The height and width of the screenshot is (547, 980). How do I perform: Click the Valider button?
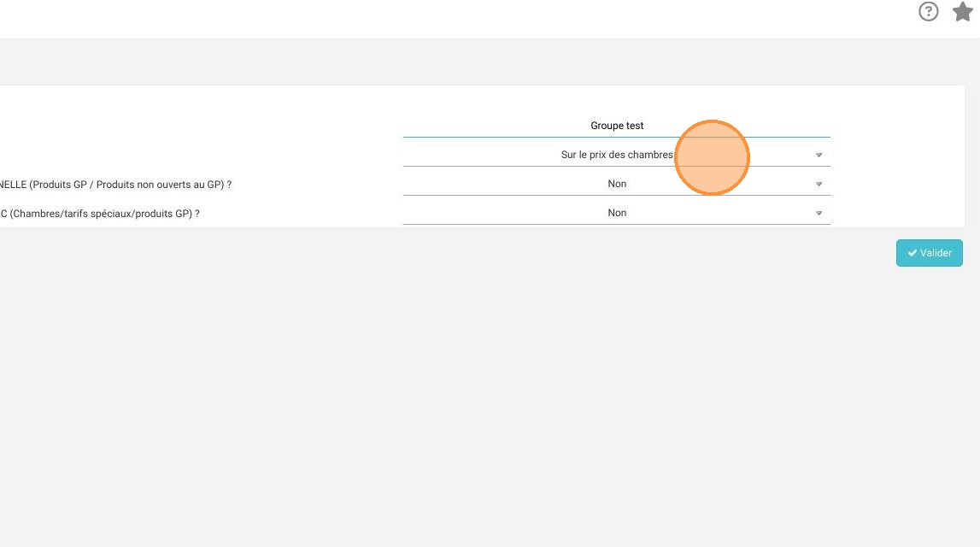coord(930,253)
